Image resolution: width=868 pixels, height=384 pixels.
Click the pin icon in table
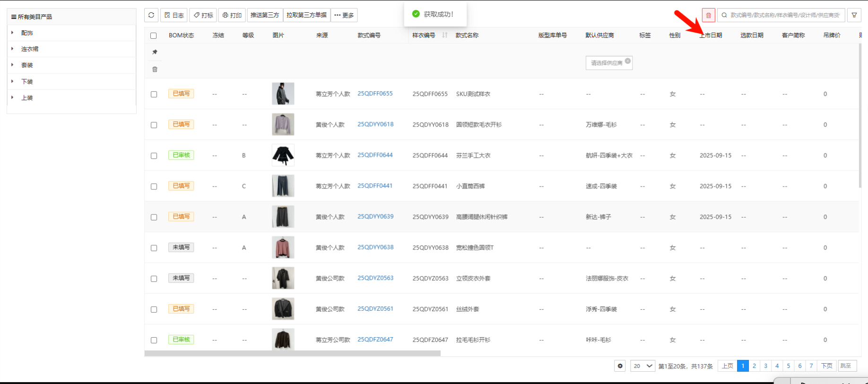pos(155,52)
